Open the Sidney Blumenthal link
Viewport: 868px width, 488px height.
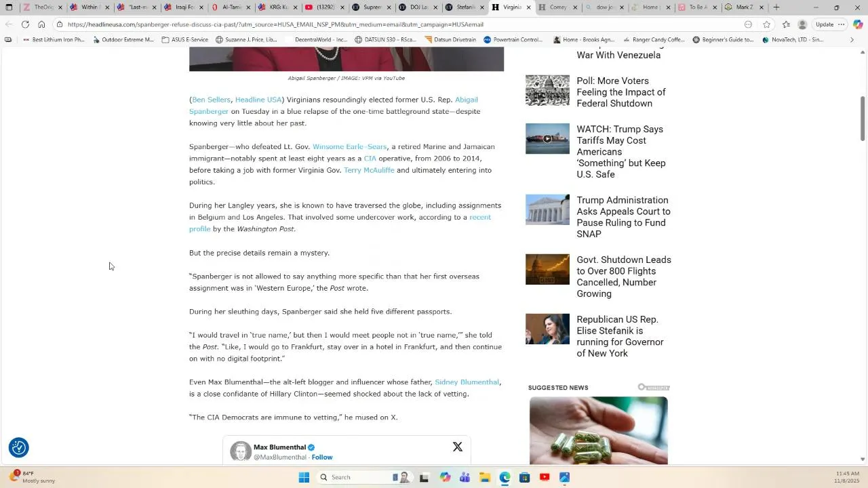(x=467, y=382)
